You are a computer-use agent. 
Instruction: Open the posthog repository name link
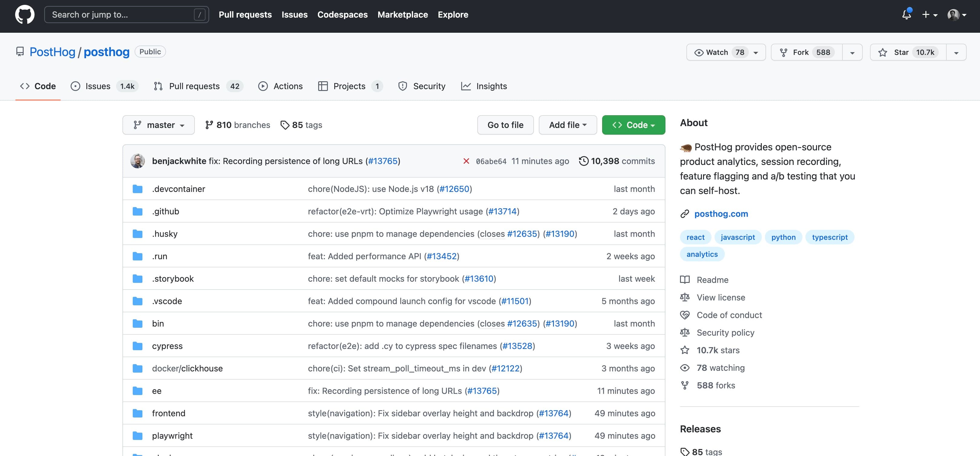(107, 52)
